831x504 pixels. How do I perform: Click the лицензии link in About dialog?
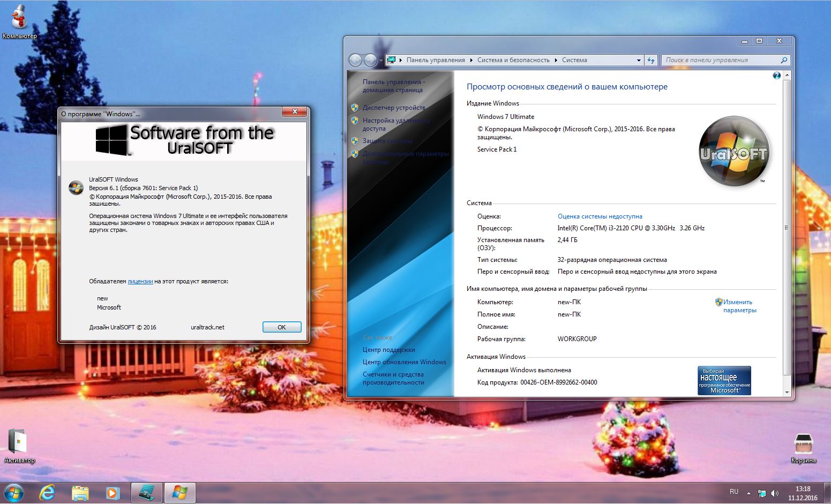[140, 281]
